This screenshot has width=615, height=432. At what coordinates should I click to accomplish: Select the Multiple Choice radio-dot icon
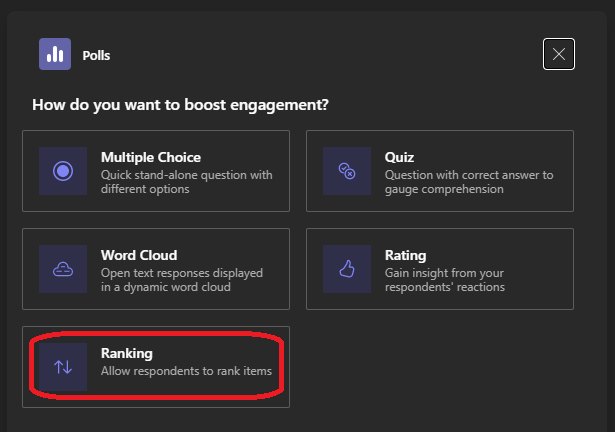click(63, 171)
